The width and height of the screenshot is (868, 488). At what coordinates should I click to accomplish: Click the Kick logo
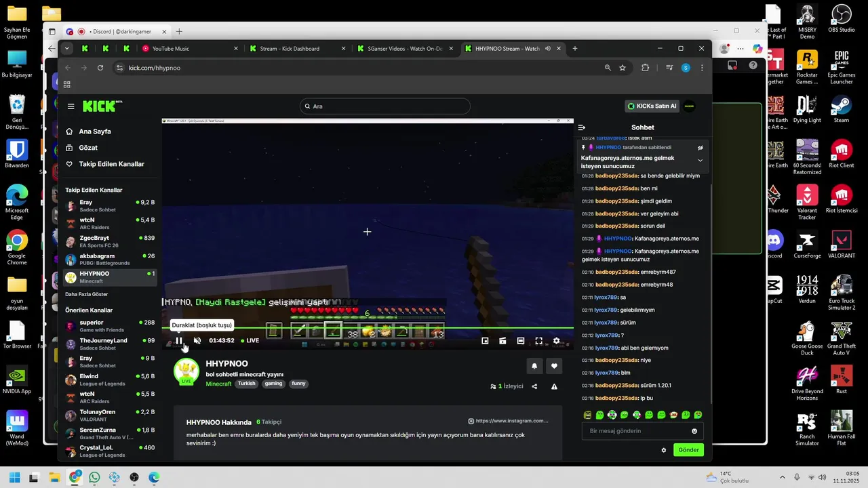pyautogui.click(x=102, y=106)
